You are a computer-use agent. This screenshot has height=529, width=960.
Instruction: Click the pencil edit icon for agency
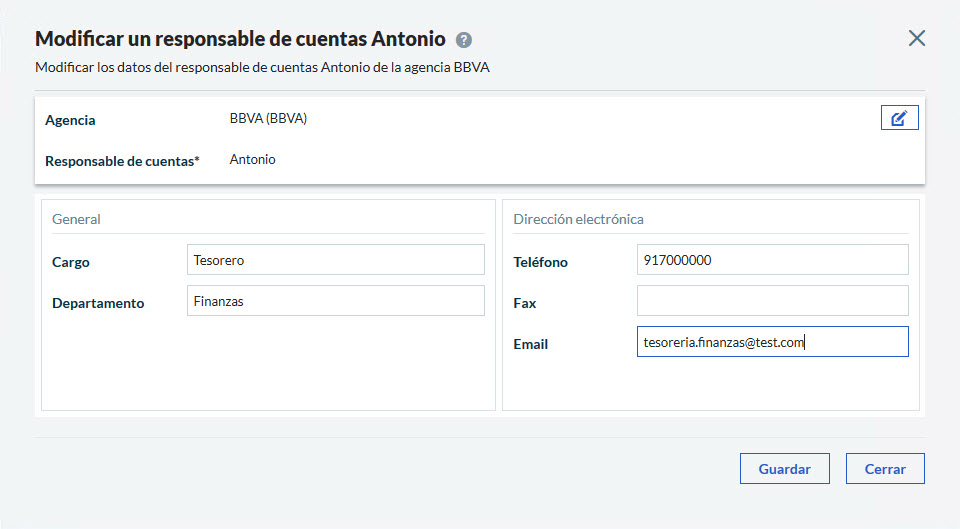click(x=899, y=118)
